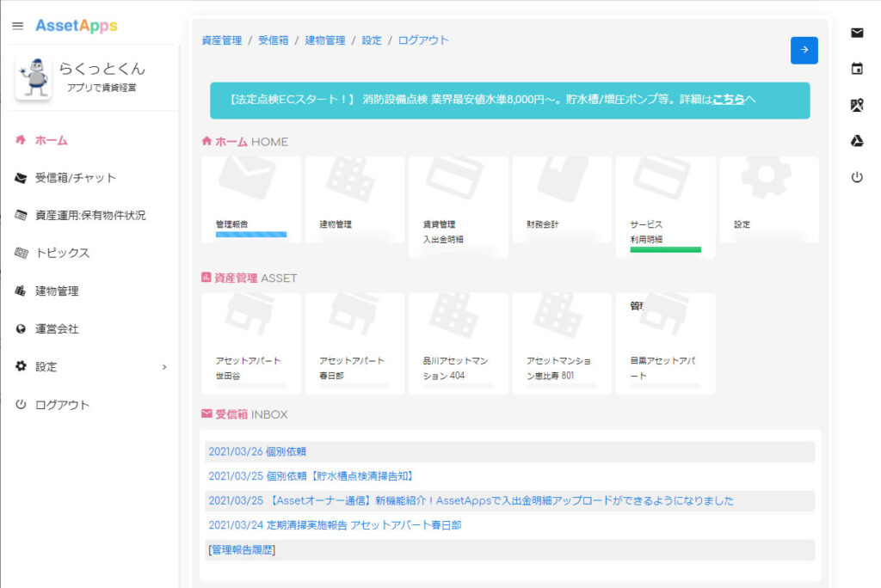The width and height of the screenshot is (881, 588).
Task: Open the 設定 home card
Action: click(x=769, y=200)
